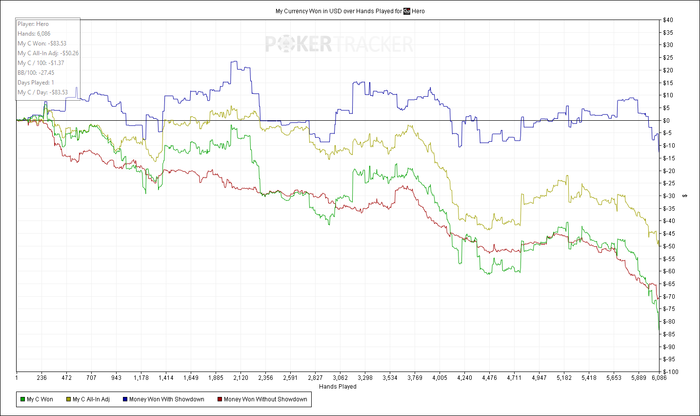The image size is (700, 416).
Task: Click the poker site icon beside Hero in title
Action: click(406, 11)
